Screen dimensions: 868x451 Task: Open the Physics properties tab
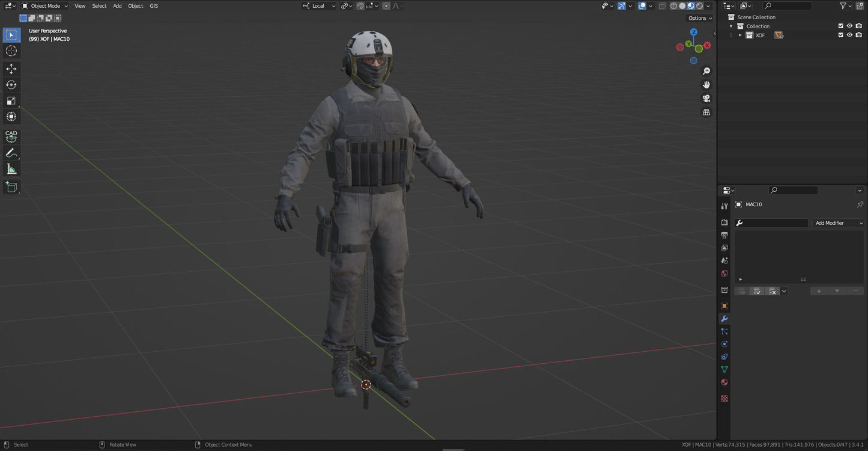[x=724, y=343]
